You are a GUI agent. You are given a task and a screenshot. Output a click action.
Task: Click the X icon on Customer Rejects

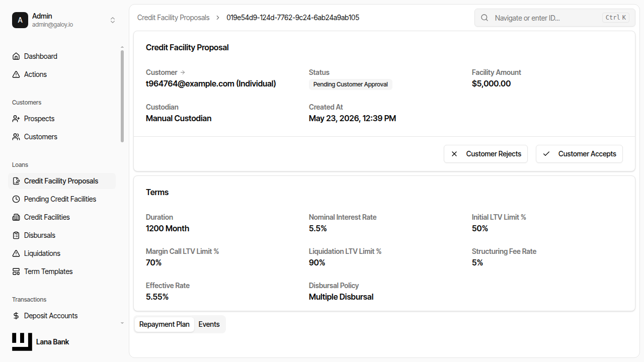(454, 154)
